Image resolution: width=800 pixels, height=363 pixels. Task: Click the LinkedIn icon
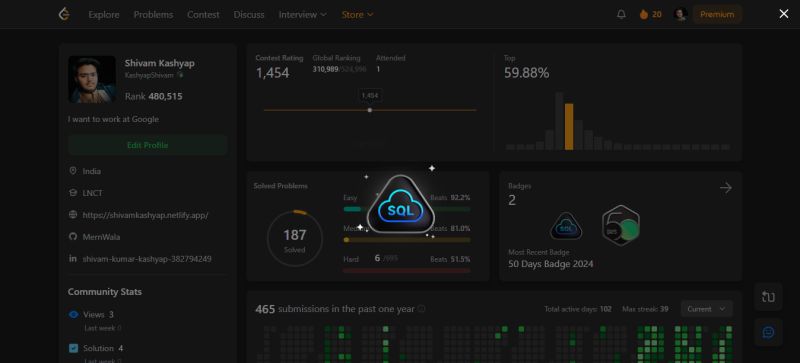[73, 259]
